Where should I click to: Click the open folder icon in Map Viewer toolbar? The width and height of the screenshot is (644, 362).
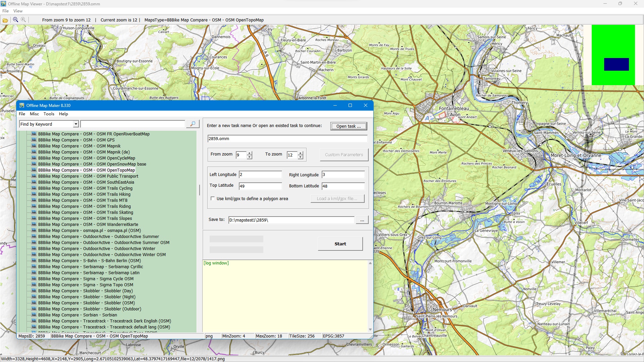(x=5, y=20)
